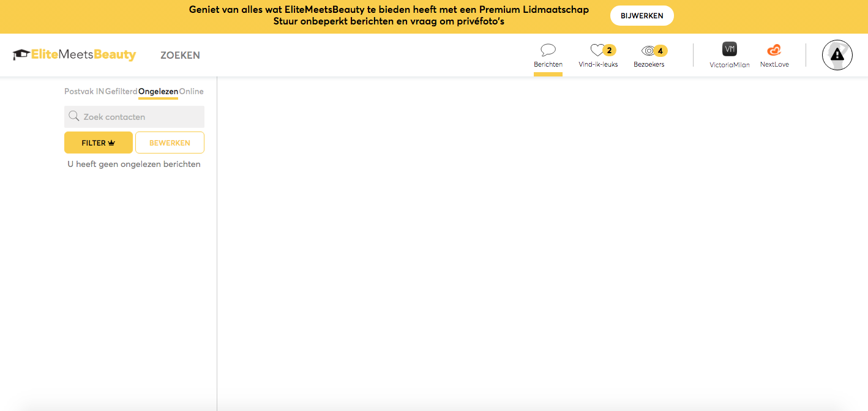The height and width of the screenshot is (411, 868).
Task: Open the Bezoekers eye icon
Action: 648,51
